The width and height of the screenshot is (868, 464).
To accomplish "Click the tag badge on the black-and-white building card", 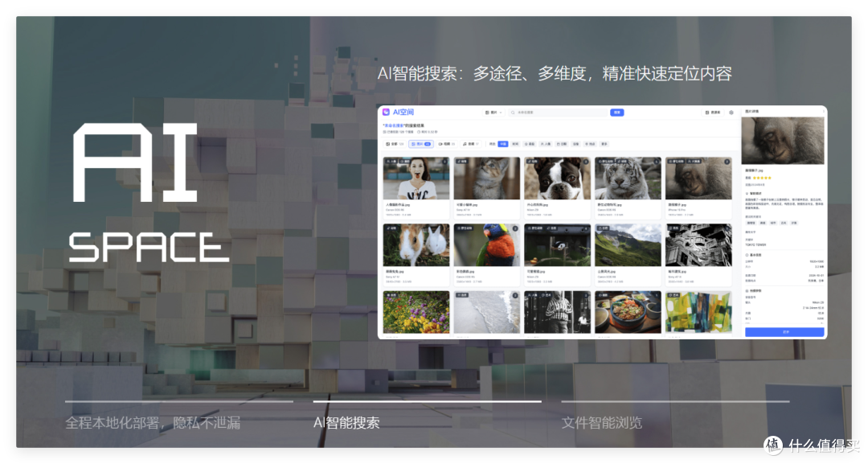I will pyautogui.click(x=674, y=228).
